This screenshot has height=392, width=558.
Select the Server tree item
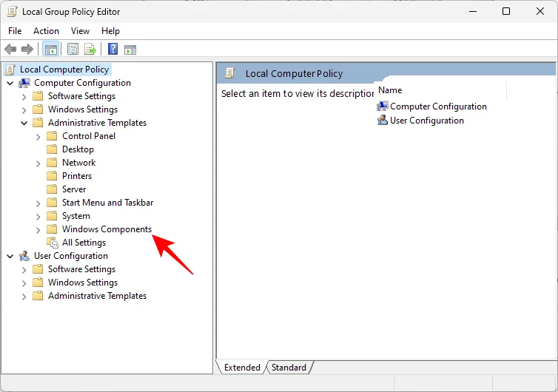(x=74, y=189)
